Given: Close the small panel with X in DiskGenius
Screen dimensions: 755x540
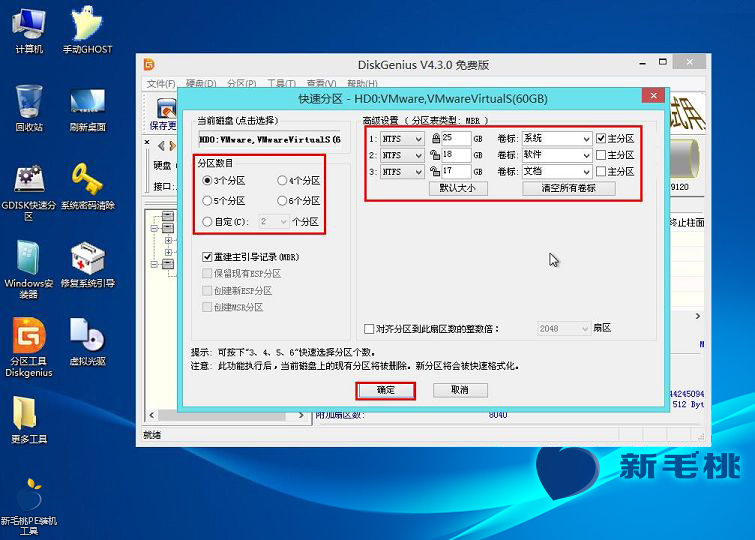Looking at the screenshot, I should pos(147,142).
